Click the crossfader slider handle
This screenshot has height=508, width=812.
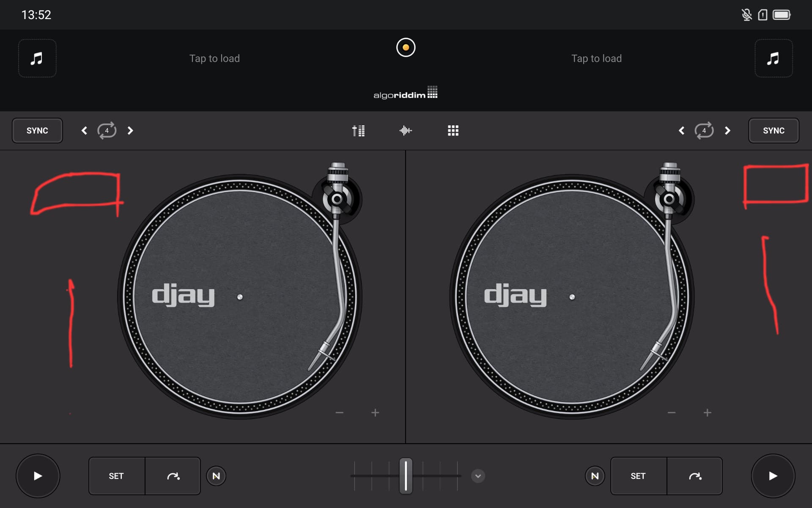[x=406, y=476]
